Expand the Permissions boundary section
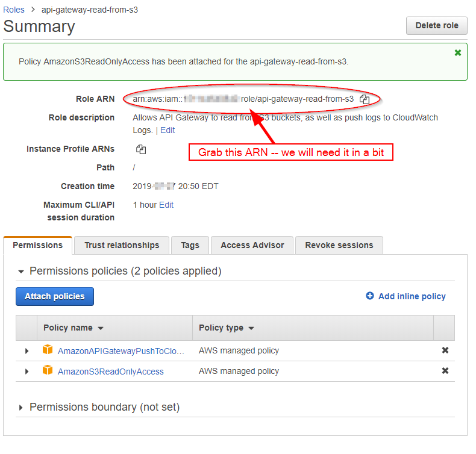Viewport: 476px width, 454px height. click(21, 408)
